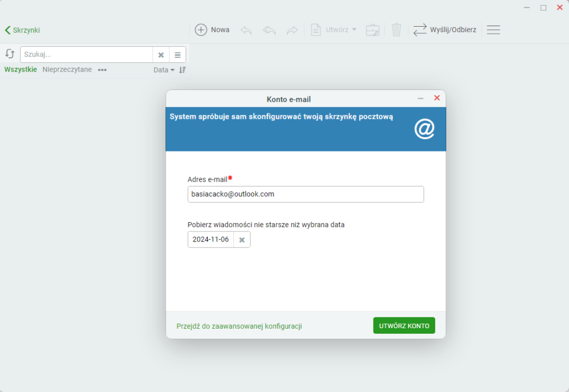
Task: Click the reply arrow icon
Action: coord(246,30)
